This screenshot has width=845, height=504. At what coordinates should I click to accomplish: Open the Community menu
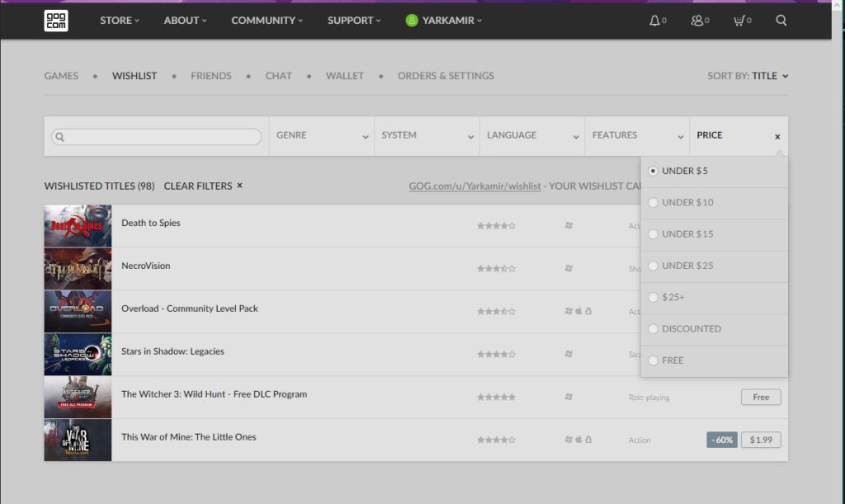pos(267,21)
